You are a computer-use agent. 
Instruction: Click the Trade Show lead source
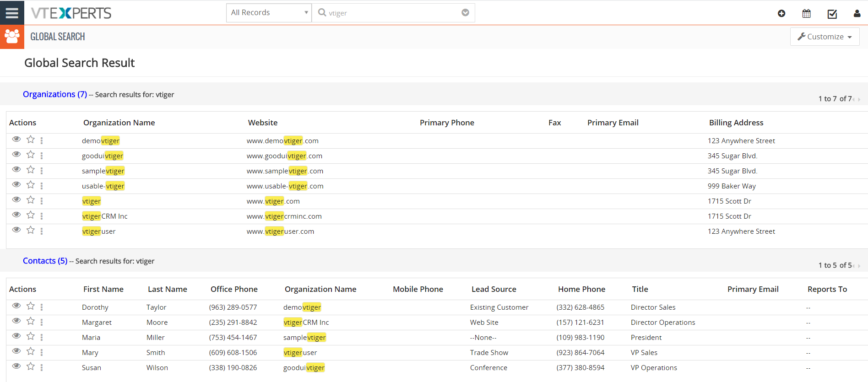click(489, 353)
